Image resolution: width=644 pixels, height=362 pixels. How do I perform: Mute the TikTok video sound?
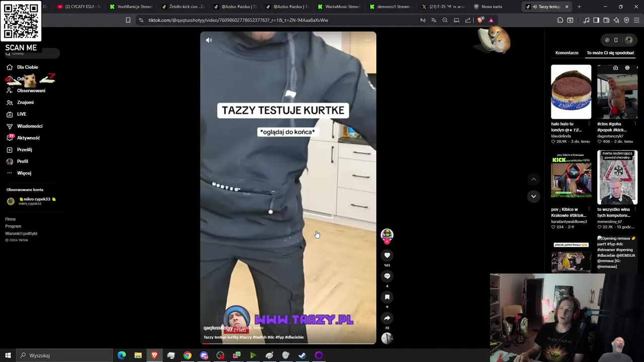(x=209, y=40)
